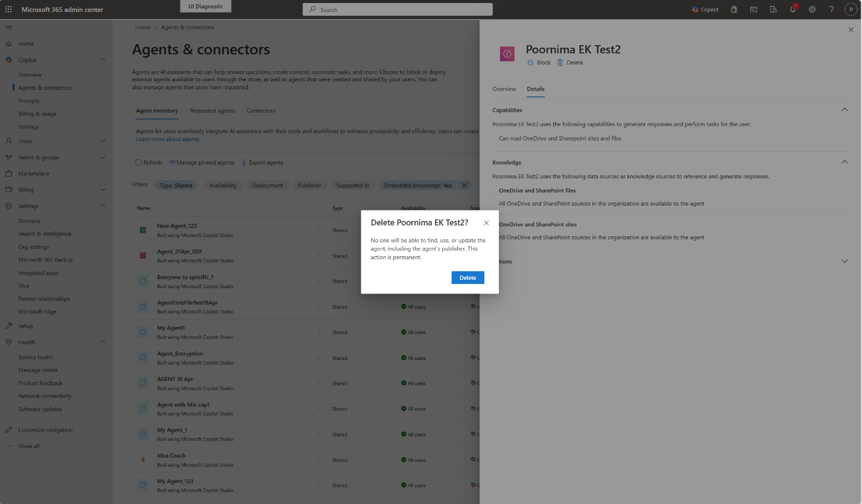Image resolution: width=862 pixels, height=504 pixels.
Task: Switch to the Overview tab
Action: tap(504, 89)
